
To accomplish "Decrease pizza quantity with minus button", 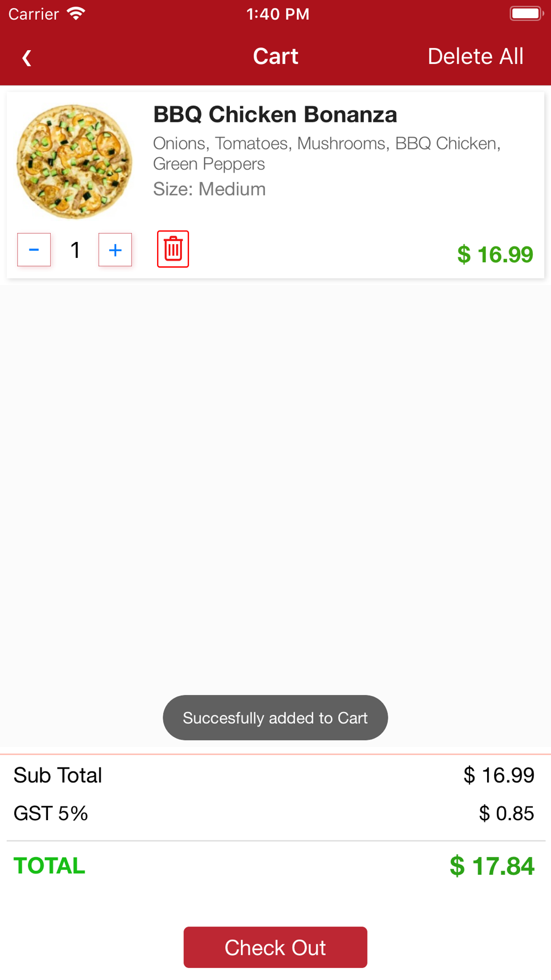I will (x=34, y=250).
